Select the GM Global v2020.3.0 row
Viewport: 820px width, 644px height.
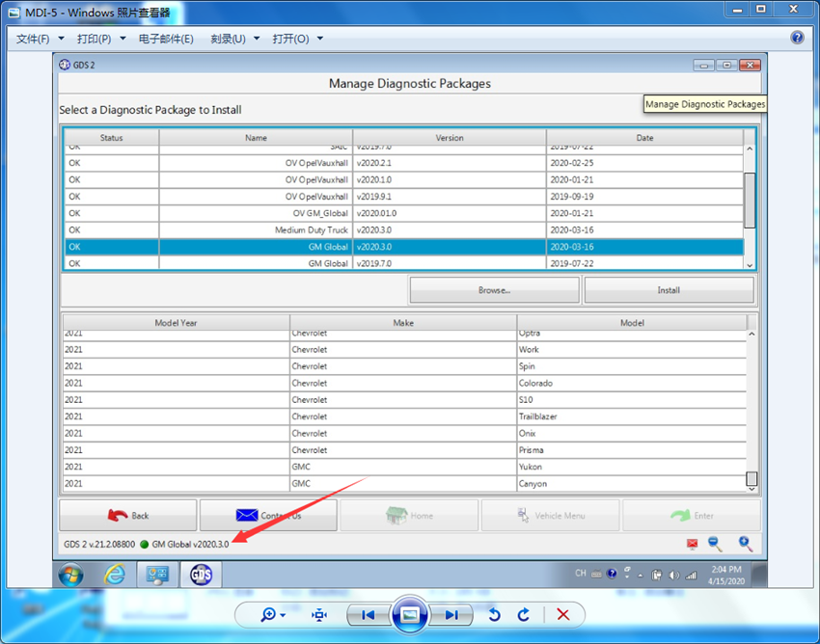coord(403,247)
